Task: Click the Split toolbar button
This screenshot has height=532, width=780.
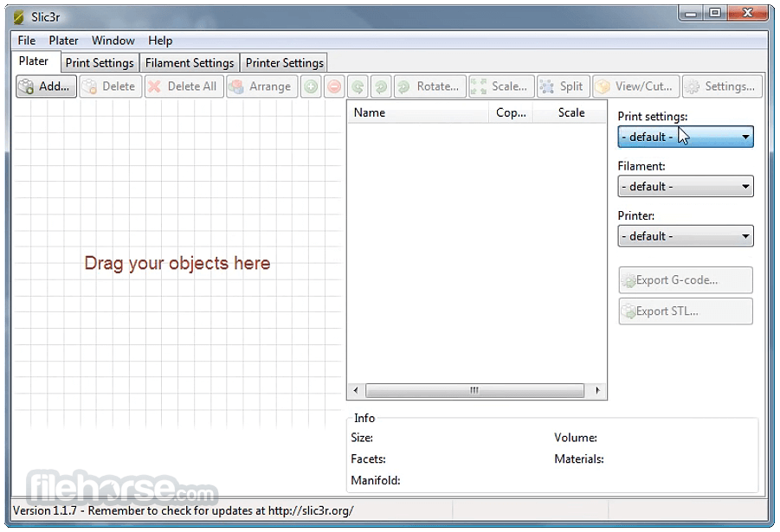Action: pos(564,87)
